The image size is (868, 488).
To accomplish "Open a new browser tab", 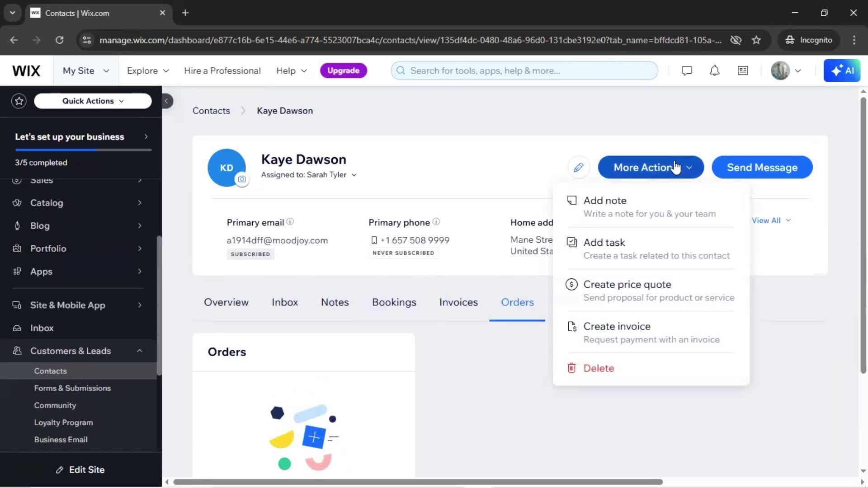I will coord(185,13).
